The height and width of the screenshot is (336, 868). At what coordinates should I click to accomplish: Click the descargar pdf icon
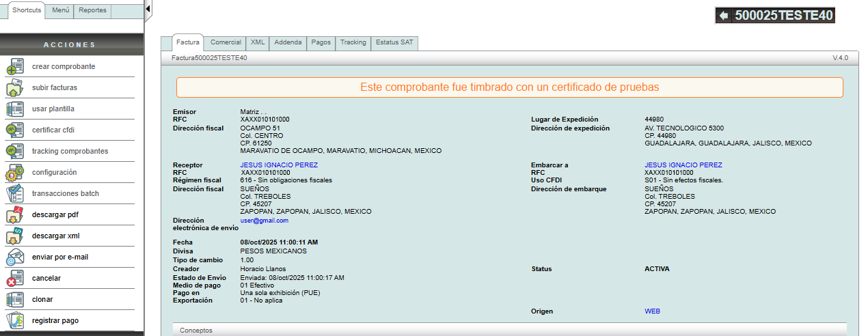(15, 215)
